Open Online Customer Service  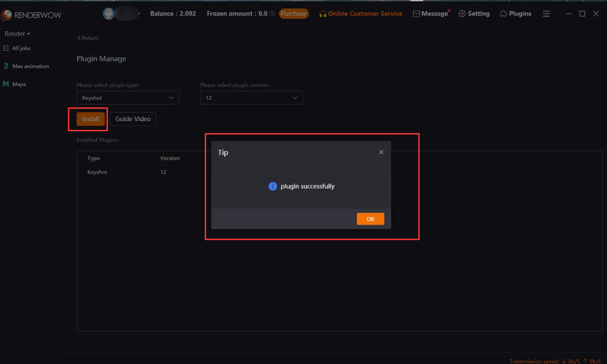(x=361, y=13)
